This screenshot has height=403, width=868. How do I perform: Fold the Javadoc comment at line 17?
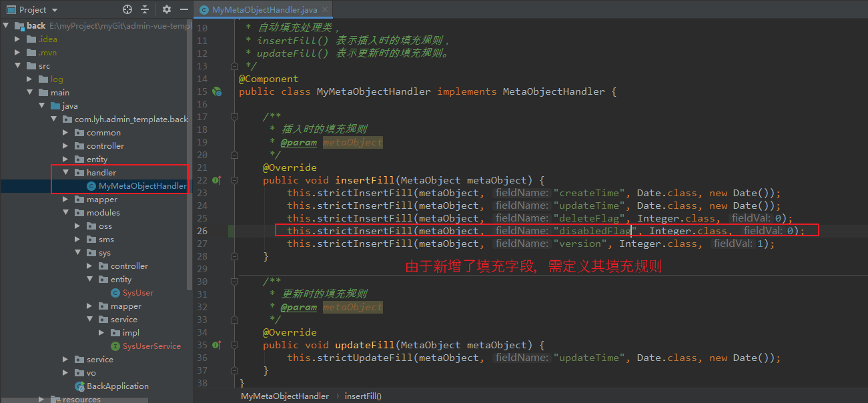click(234, 117)
